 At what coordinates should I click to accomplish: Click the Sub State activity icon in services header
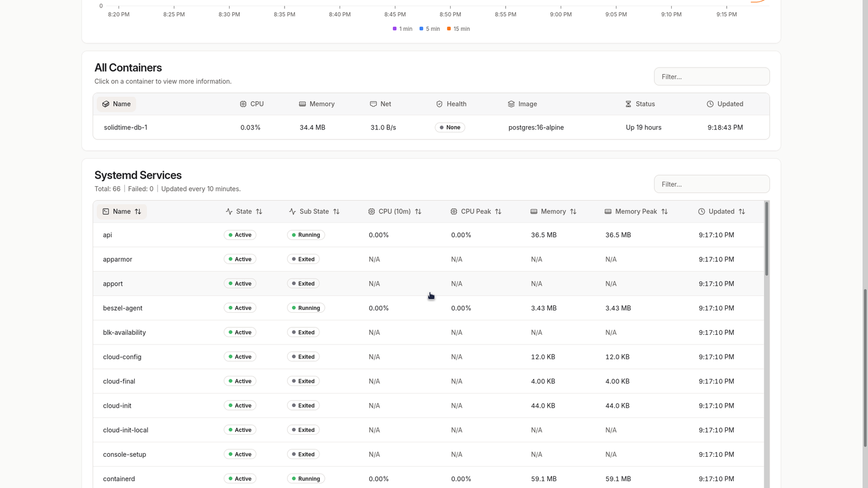coord(292,212)
